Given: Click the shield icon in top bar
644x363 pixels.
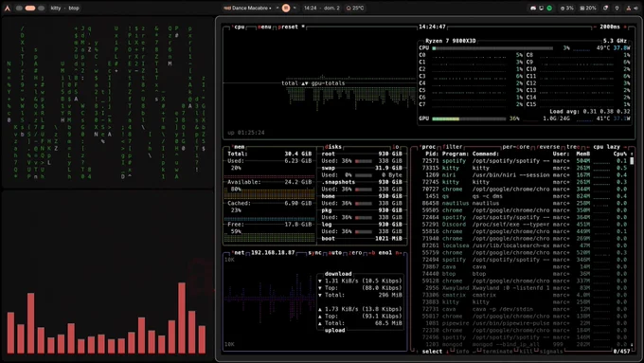Looking at the screenshot, I should click(617, 8).
